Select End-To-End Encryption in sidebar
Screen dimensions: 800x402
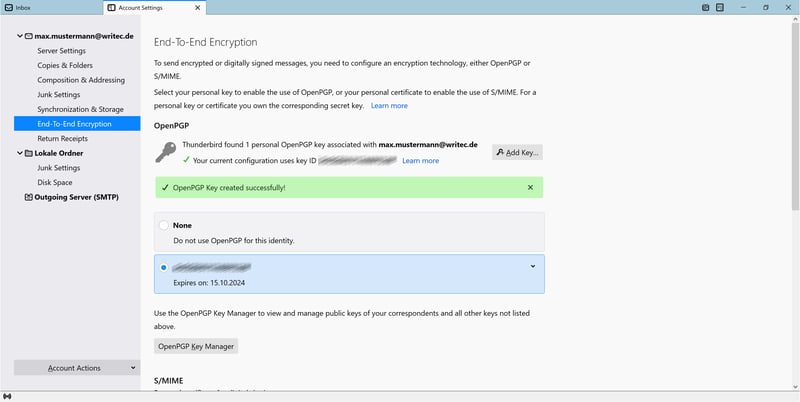(x=77, y=124)
